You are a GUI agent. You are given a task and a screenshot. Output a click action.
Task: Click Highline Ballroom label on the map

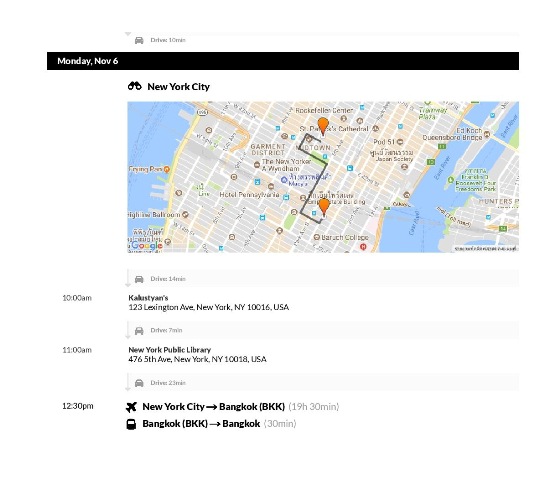click(x=154, y=215)
